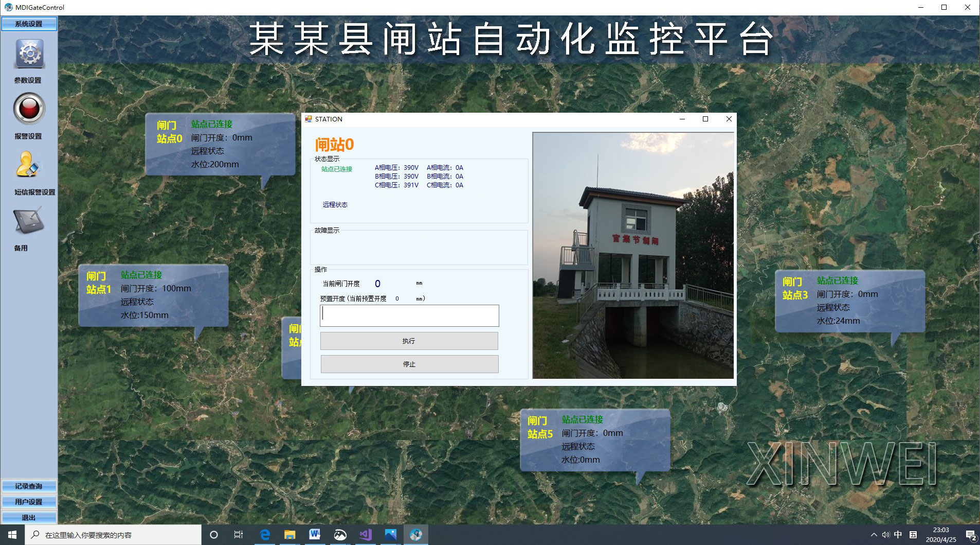
Task: Click the 执行 button
Action: [x=409, y=341]
